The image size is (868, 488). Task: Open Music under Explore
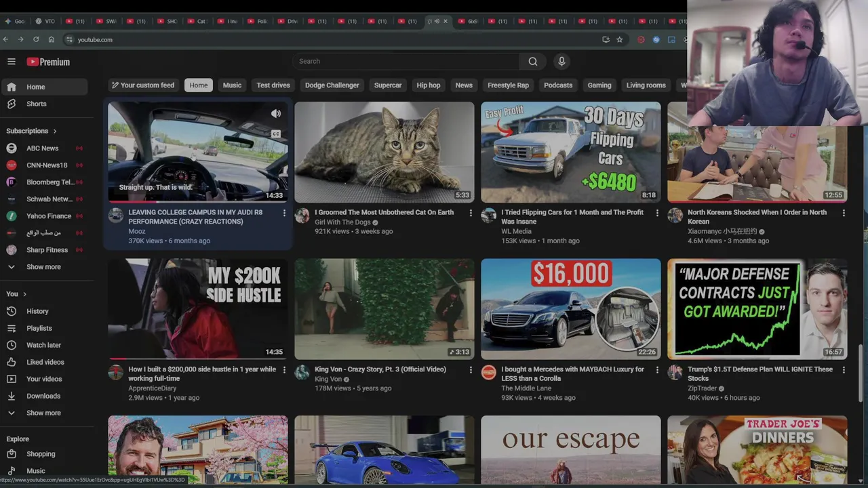click(x=45, y=471)
